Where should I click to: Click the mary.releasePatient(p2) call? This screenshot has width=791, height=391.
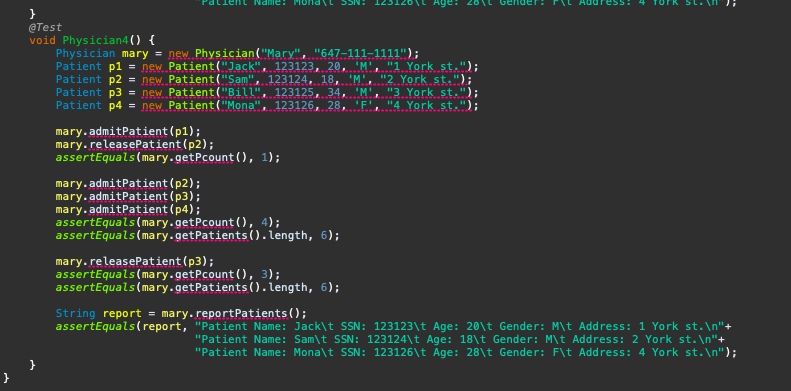pyautogui.click(x=135, y=145)
